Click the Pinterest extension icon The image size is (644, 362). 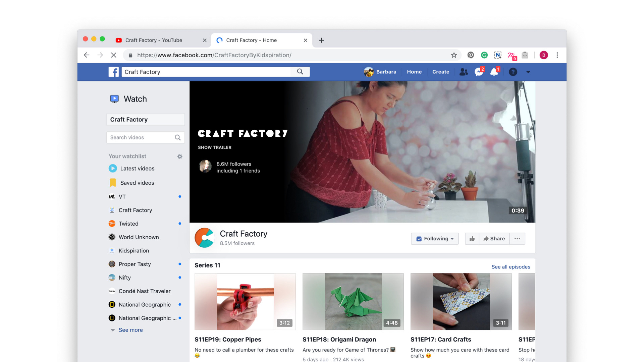click(471, 55)
